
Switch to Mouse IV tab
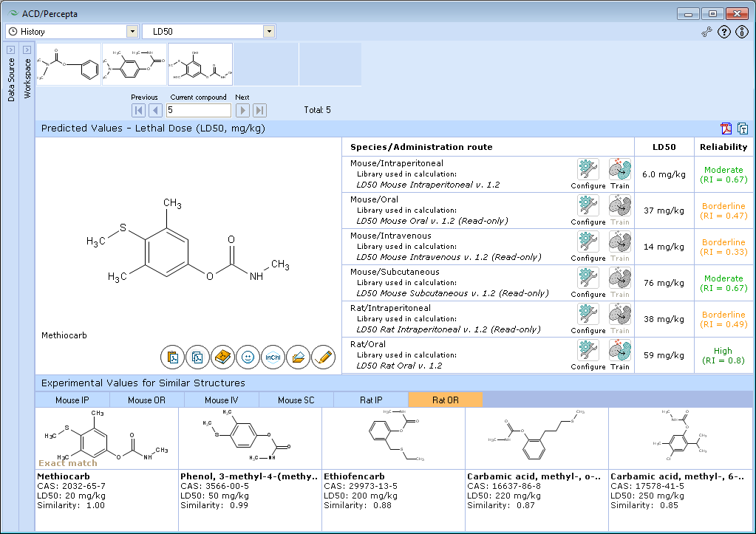point(221,400)
